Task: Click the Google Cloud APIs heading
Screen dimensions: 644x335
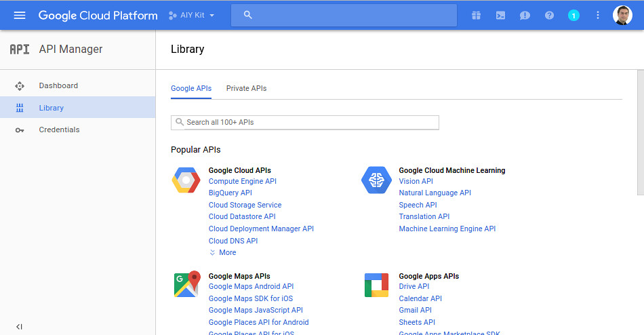Action: coord(240,170)
